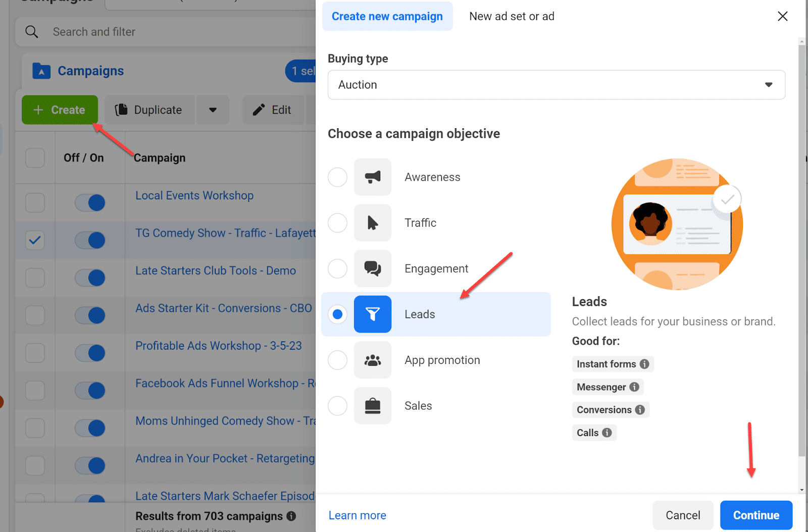
Task: Toggle off the Local Events Workshop campaign
Action: click(90, 202)
